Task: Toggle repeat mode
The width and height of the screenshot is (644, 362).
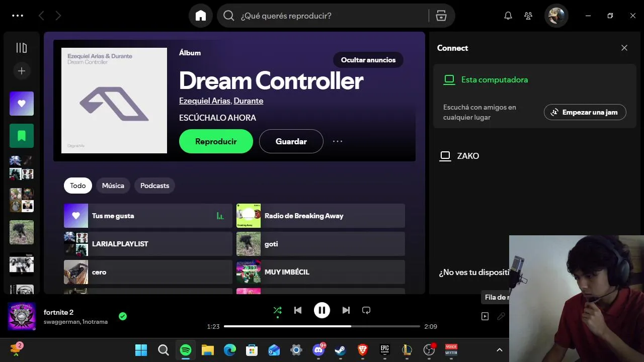Action: pyautogui.click(x=366, y=310)
